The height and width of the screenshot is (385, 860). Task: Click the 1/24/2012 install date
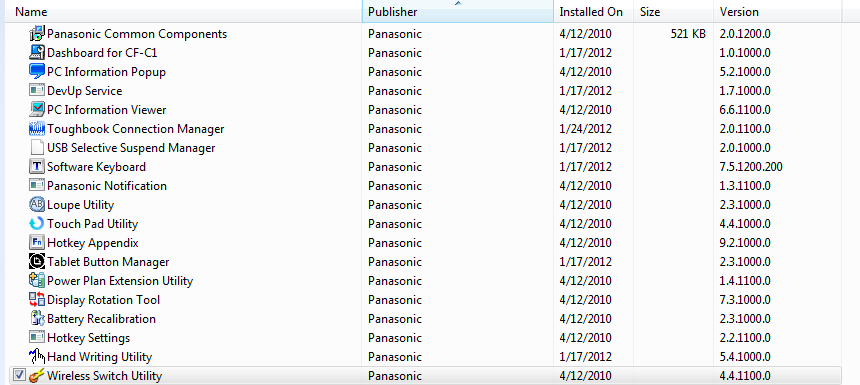pos(585,129)
